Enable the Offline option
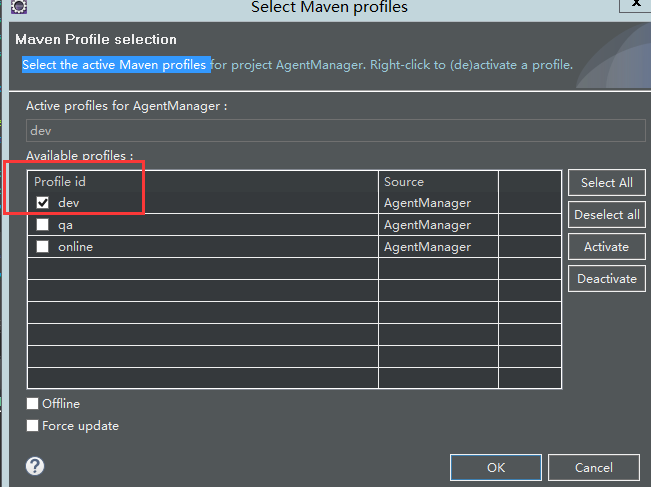Viewport: 651px width, 487px height. (33, 404)
